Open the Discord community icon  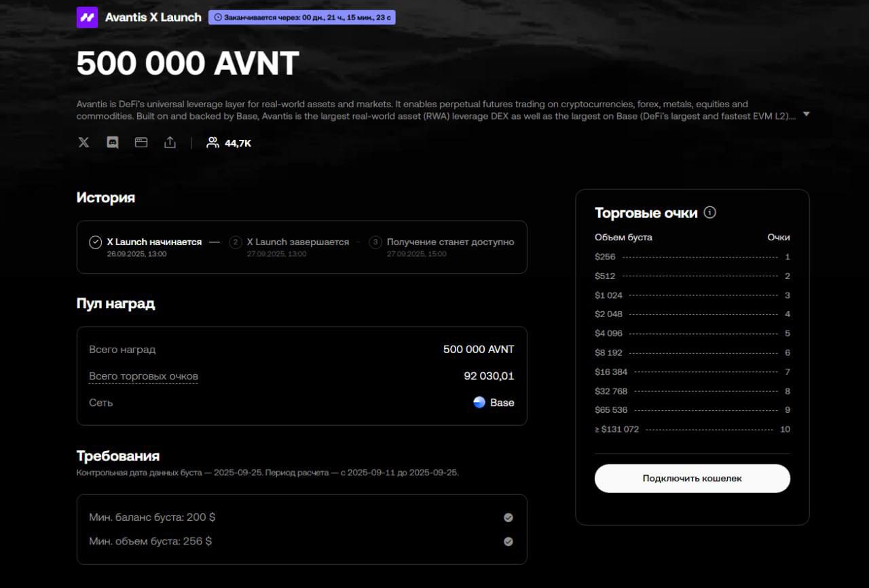[113, 143]
